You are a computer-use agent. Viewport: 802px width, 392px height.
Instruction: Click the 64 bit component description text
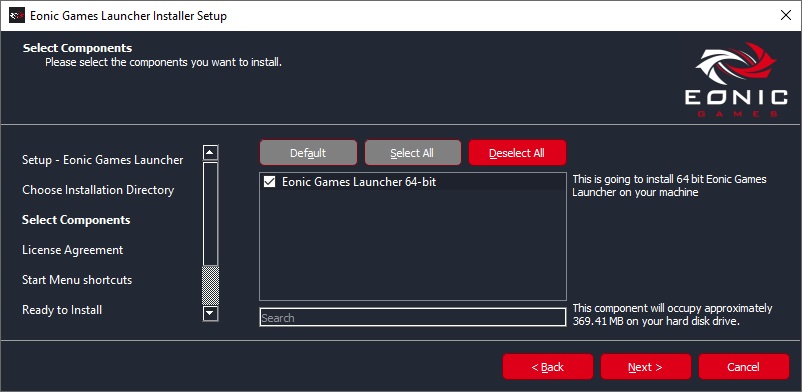pos(669,186)
